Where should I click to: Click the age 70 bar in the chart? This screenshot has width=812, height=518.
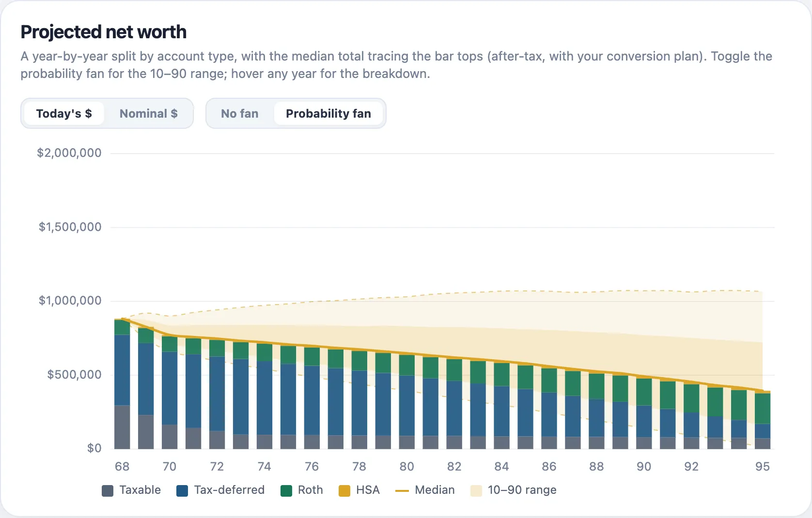coord(170,392)
